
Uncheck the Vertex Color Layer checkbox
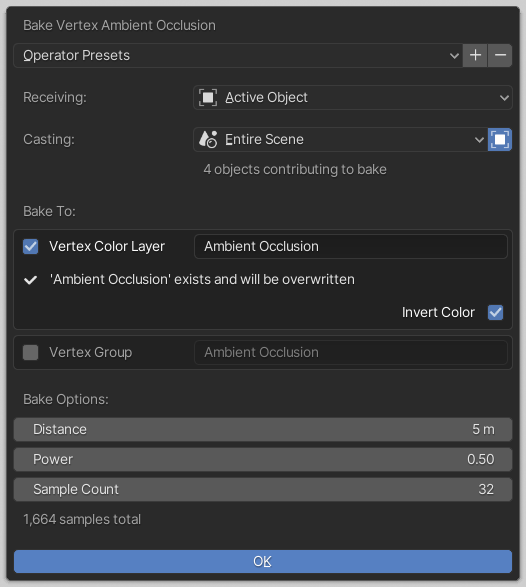(30, 247)
